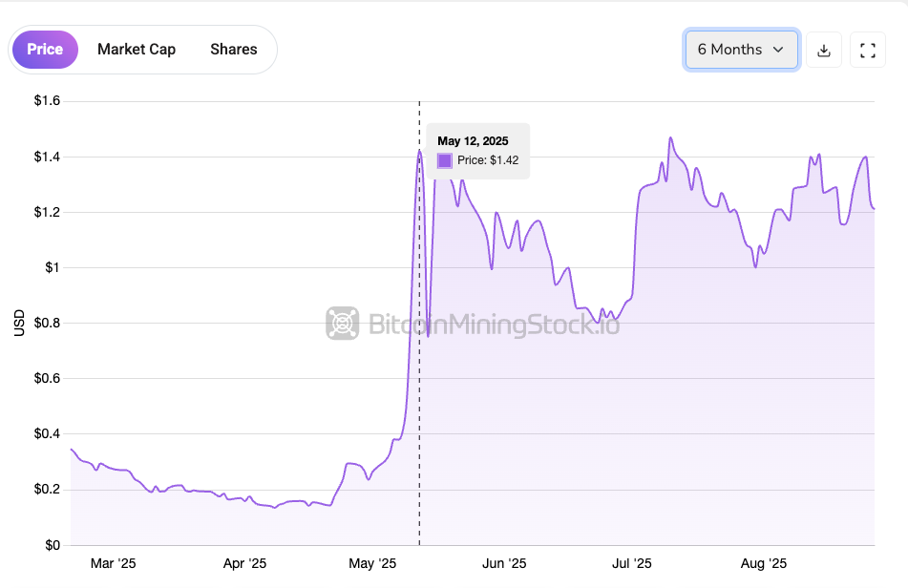Click the May 12, 2025 tooltip date

(x=473, y=141)
